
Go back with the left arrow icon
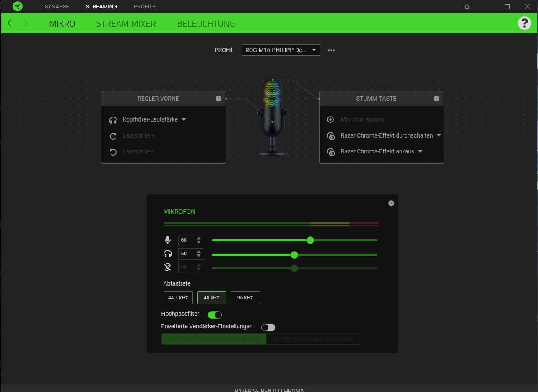coord(10,23)
